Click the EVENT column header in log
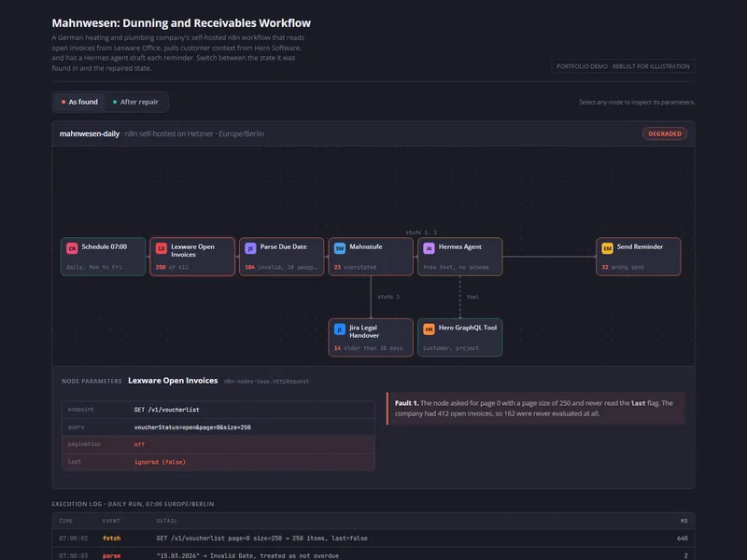This screenshot has width=747, height=560. (111, 521)
